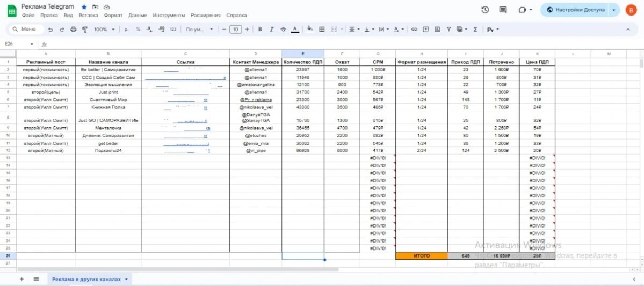Toggle italic formatting
The image size is (644, 286).
[271, 29]
